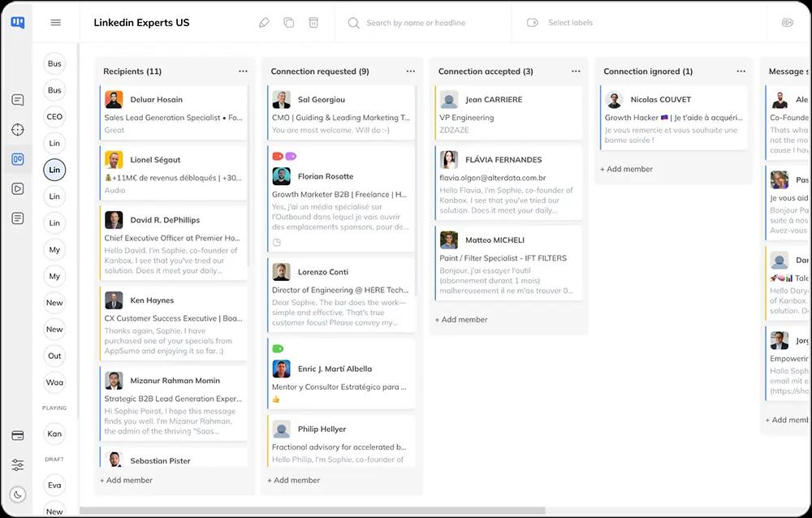
Task: Click the 'Audio' note on Lionel's card
Action: pos(114,190)
